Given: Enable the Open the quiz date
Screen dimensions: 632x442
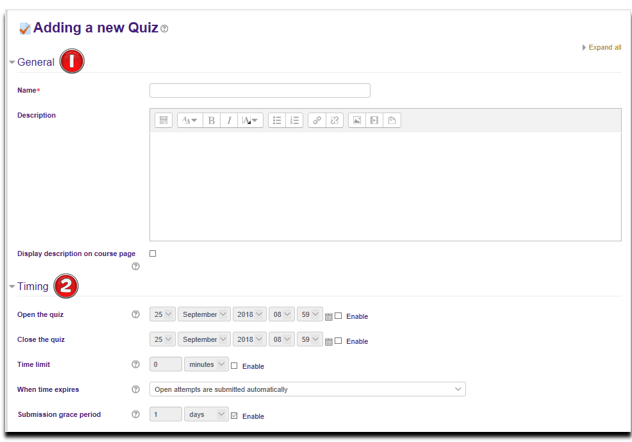Looking at the screenshot, I should click(339, 315).
